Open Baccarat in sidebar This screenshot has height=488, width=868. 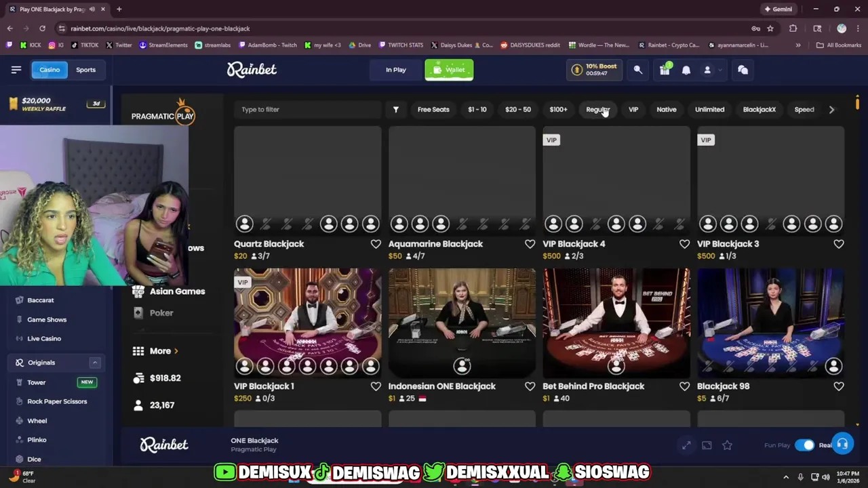tap(41, 300)
